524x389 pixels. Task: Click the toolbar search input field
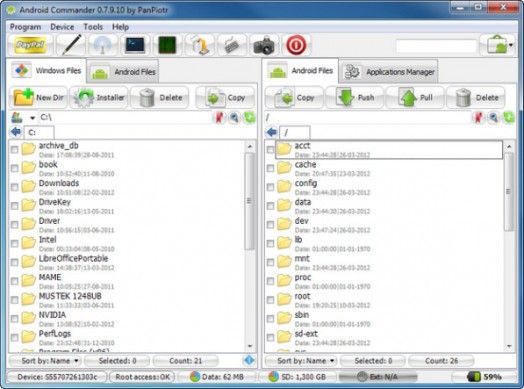[436, 46]
